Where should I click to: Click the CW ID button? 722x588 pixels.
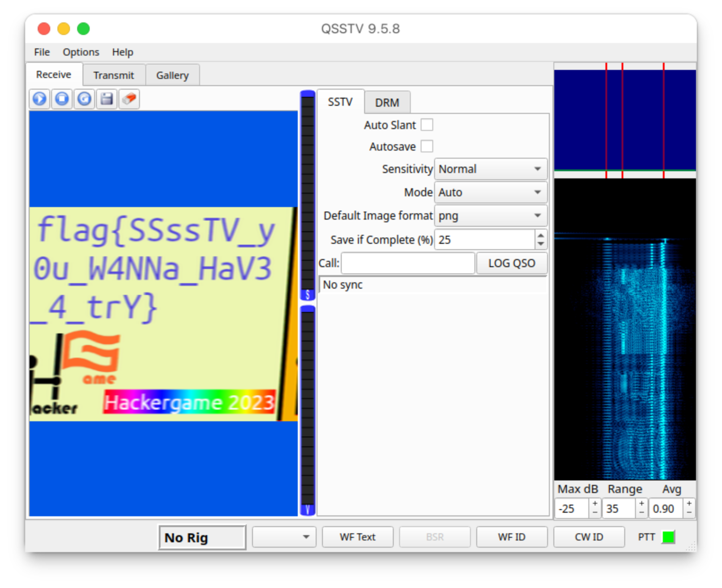pos(588,536)
